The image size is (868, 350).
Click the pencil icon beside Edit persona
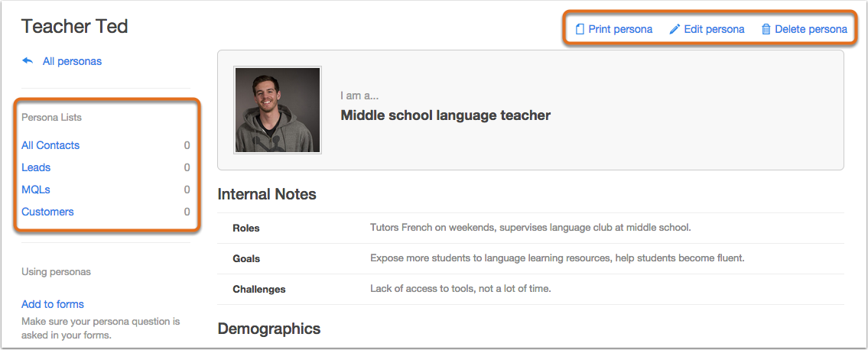pyautogui.click(x=675, y=29)
